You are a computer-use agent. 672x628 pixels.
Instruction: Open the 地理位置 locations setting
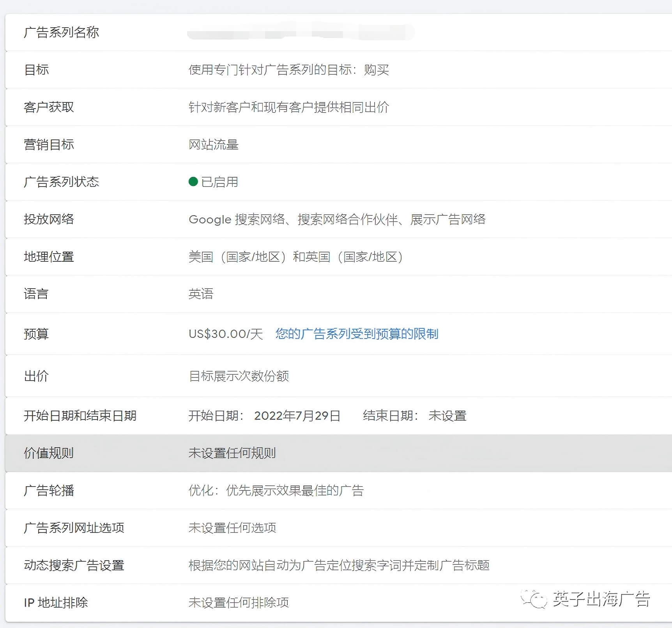tap(49, 257)
